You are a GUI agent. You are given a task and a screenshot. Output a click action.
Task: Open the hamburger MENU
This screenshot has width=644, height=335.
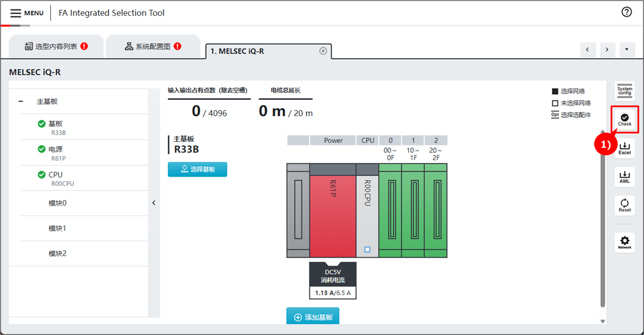(27, 13)
